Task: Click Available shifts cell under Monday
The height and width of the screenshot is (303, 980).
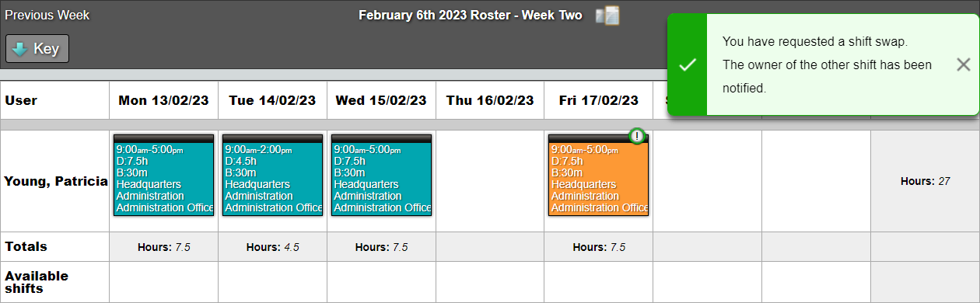Action: pos(163,282)
